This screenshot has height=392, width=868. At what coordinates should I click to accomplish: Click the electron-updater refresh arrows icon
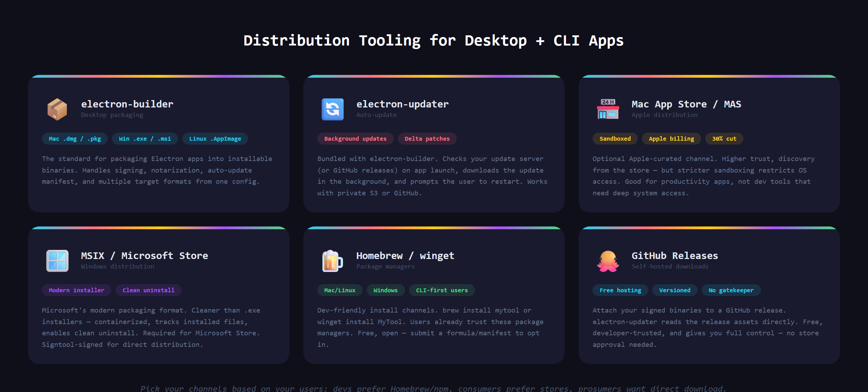click(x=332, y=109)
